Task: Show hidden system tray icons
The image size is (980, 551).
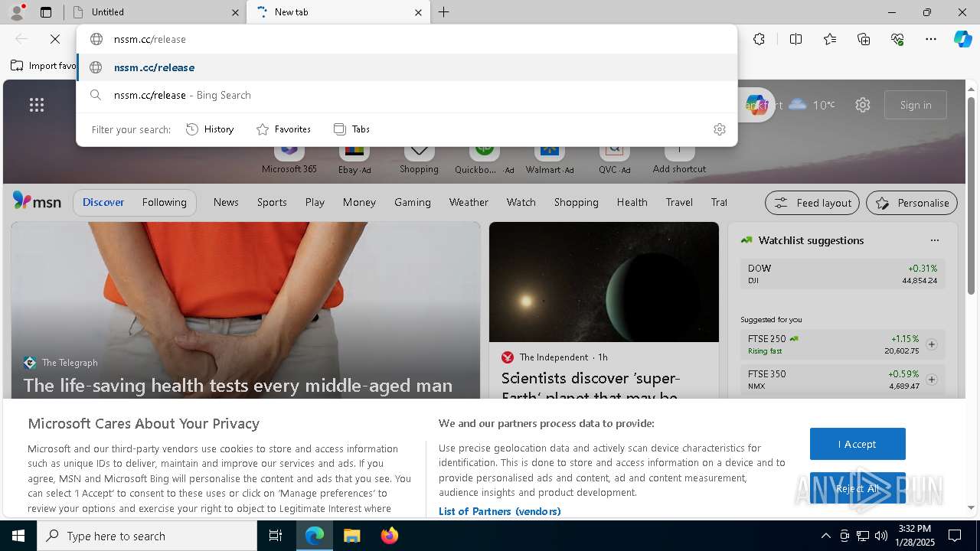Action: tap(825, 536)
